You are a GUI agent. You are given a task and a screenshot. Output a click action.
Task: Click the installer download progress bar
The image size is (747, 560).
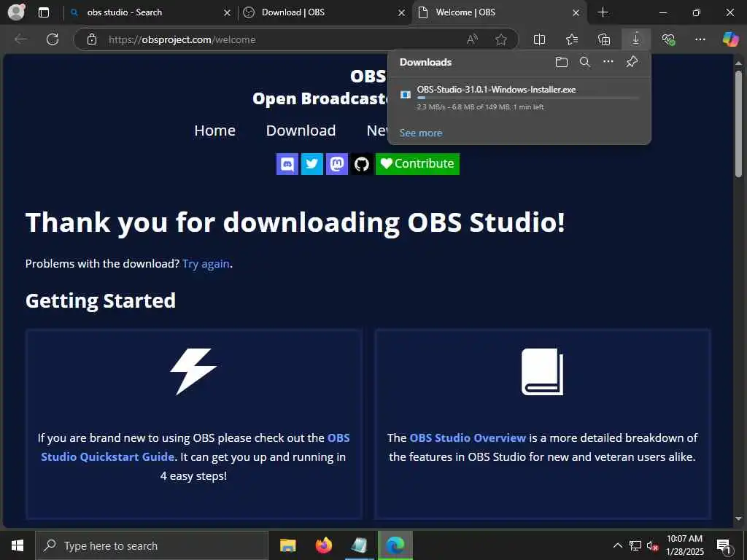[528, 98]
